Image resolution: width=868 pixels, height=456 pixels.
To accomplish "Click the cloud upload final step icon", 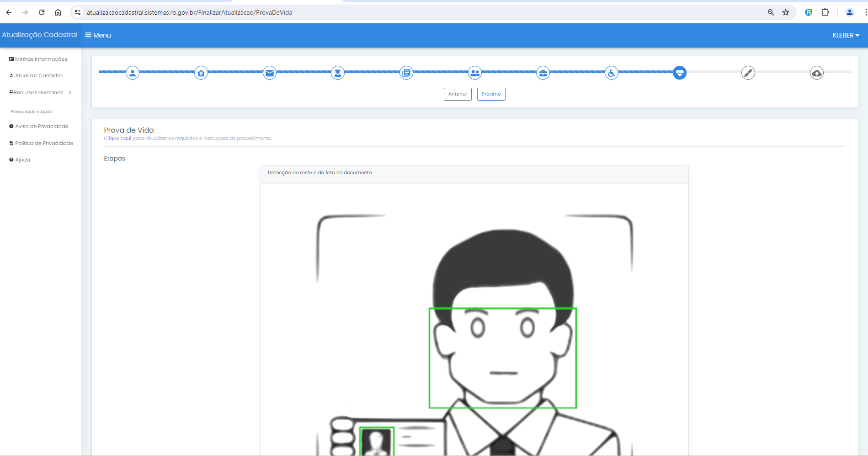I will tap(817, 73).
